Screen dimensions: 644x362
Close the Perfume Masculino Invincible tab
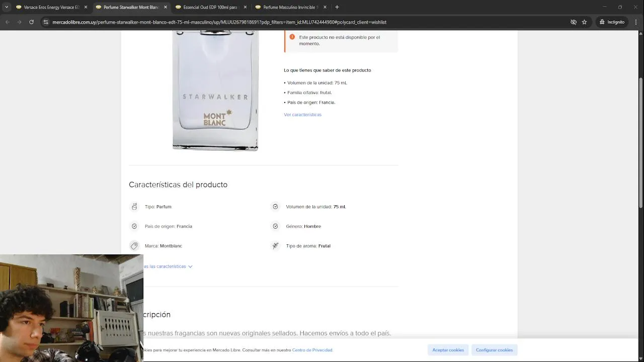click(325, 7)
